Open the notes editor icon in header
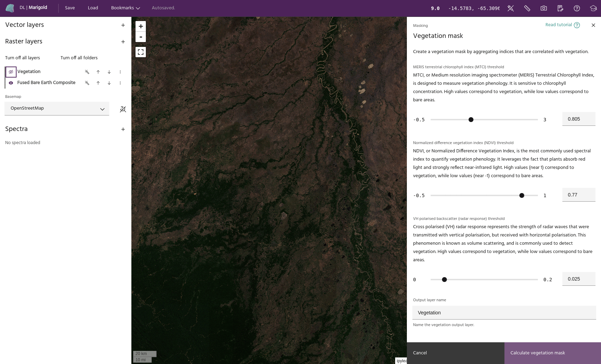Image resolution: width=601 pixels, height=364 pixels. coord(560,8)
